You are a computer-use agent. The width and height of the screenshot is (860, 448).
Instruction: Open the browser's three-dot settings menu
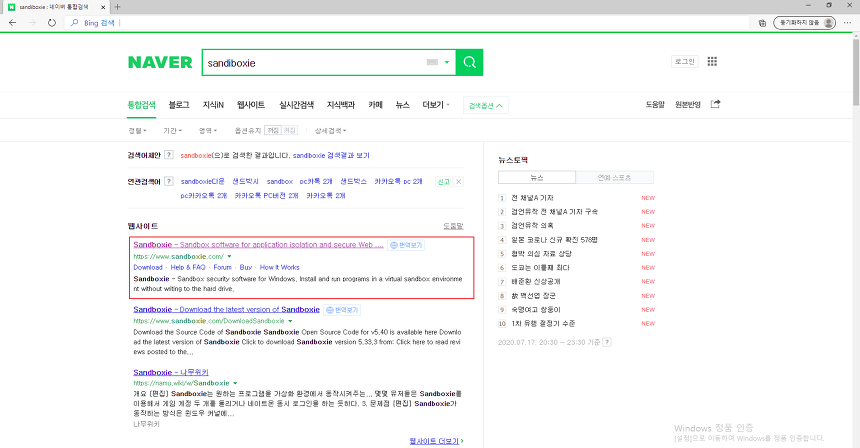coord(844,21)
